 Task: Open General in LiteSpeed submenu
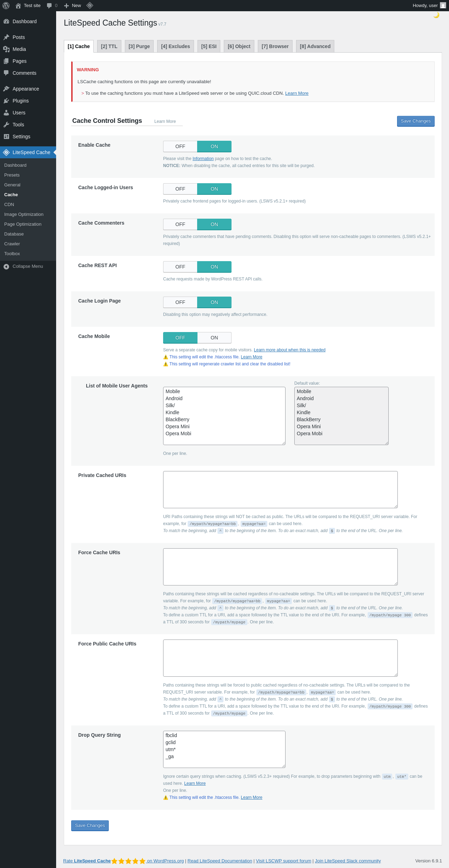tap(12, 185)
